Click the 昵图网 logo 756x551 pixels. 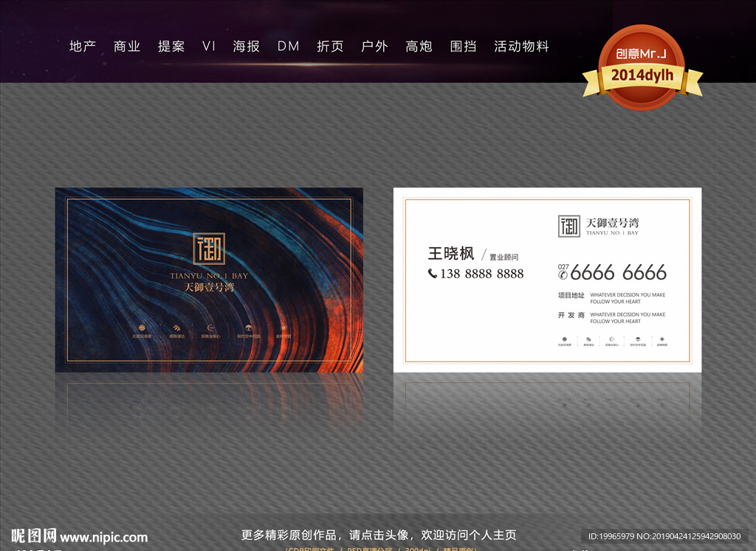pos(34,536)
